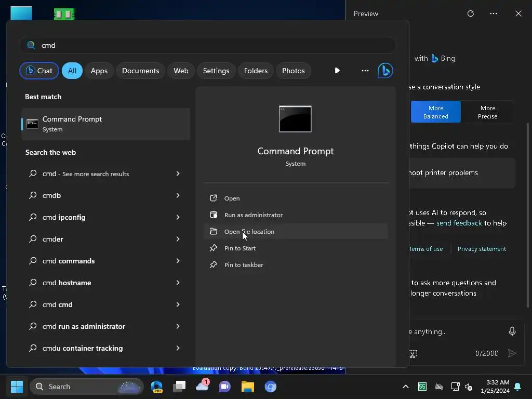Viewport: 532px width, 399px height.
Task: Expand the 'cmd - See more search results' arrow
Action: point(178,174)
